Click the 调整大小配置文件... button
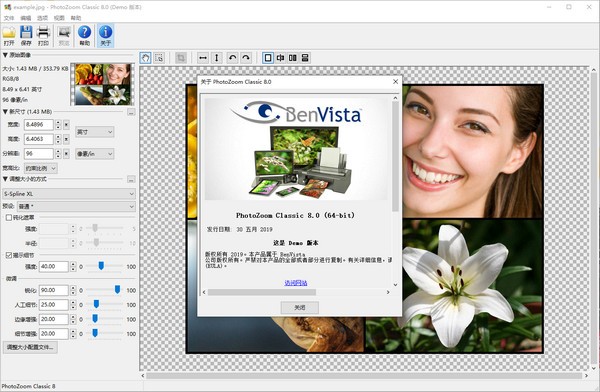The width and height of the screenshot is (600, 392). click(30, 347)
